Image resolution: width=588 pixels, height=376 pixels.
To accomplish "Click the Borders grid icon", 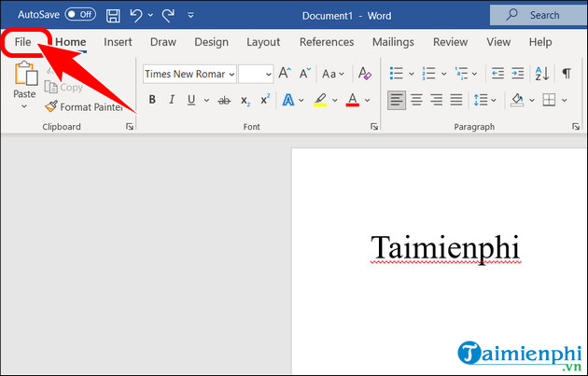I will [549, 100].
